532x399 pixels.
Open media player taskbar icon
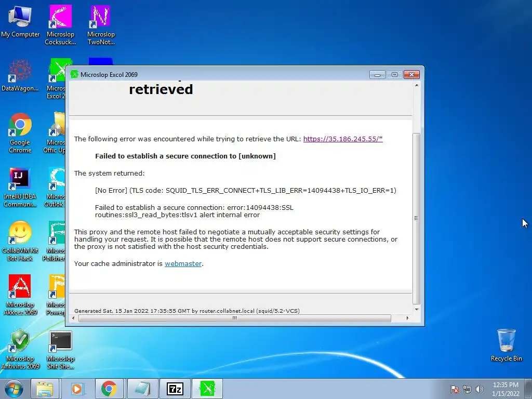(77, 389)
